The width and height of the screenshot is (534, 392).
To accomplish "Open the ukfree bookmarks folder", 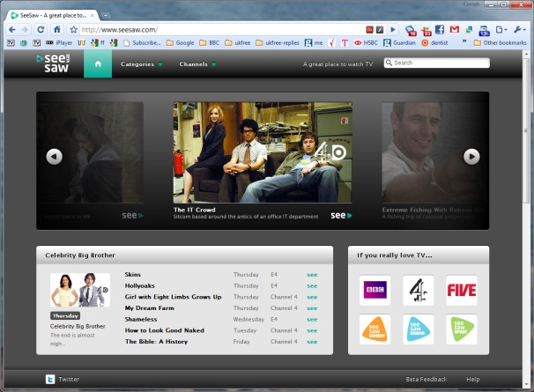I will pyautogui.click(x=238, y=42).
